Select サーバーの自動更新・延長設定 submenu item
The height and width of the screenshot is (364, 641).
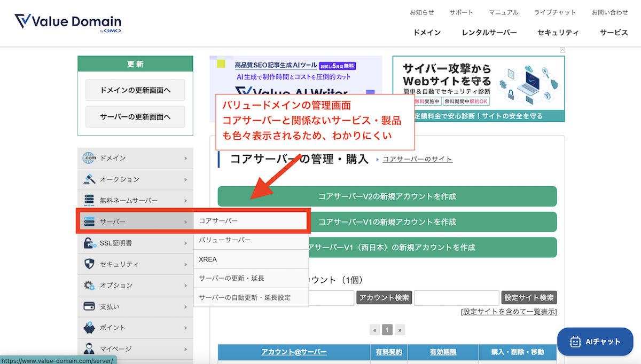click(251, 297)
